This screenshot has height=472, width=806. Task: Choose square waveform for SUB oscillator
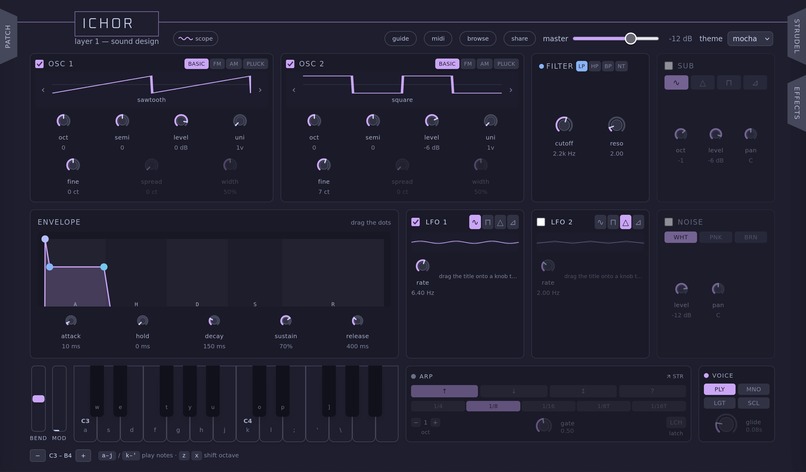click(728, 82)
